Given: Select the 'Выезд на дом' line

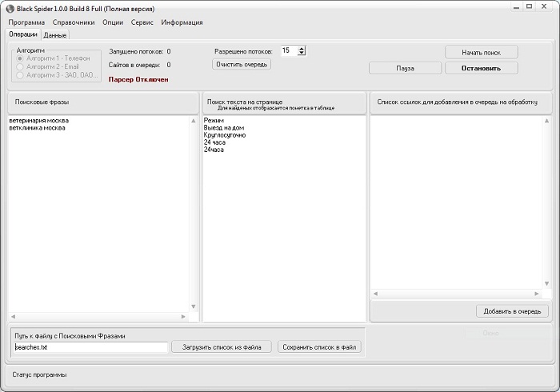Looking at the screenshot, I should (x=224, y=128).
